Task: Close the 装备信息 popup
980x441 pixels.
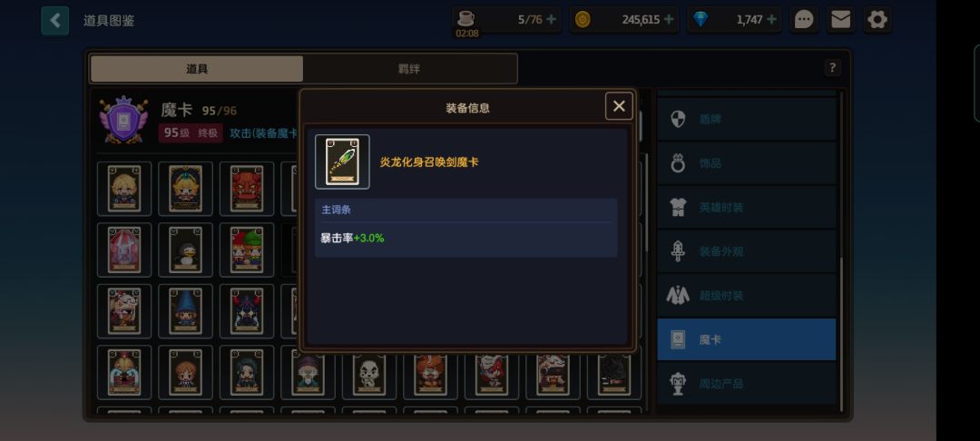Action: [619, 106]
